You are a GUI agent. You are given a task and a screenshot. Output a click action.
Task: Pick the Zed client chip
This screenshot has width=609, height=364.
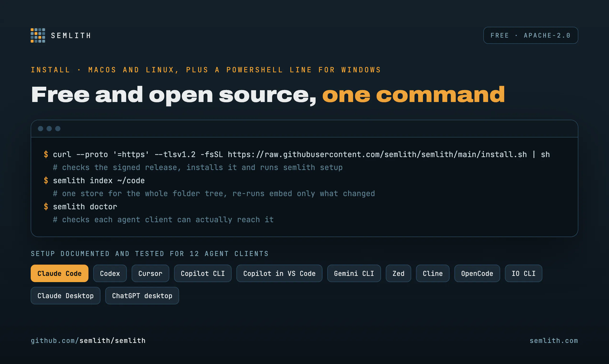click(398, 273)
